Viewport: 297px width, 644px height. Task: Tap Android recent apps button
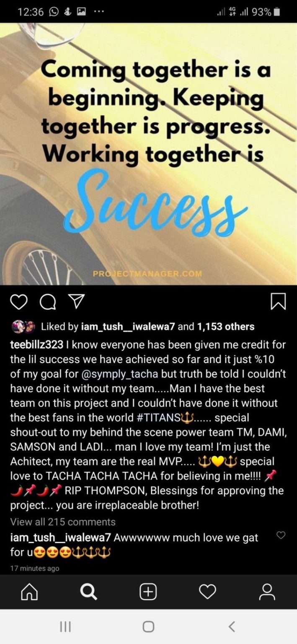tap(65, 626)
